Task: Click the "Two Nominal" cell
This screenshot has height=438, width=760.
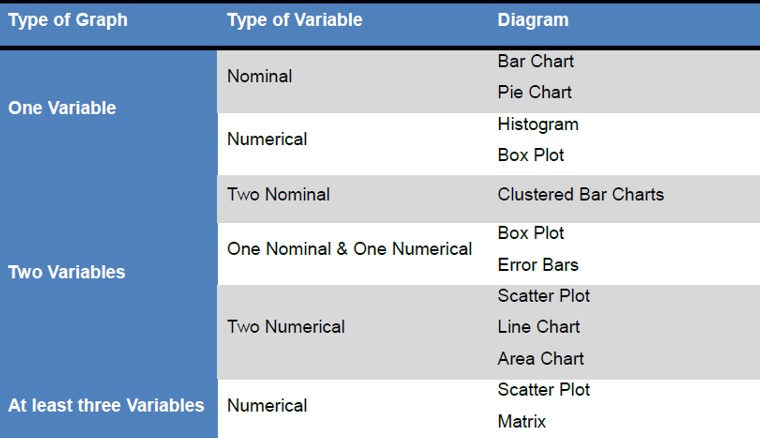Action: click(x=278, y=194)
